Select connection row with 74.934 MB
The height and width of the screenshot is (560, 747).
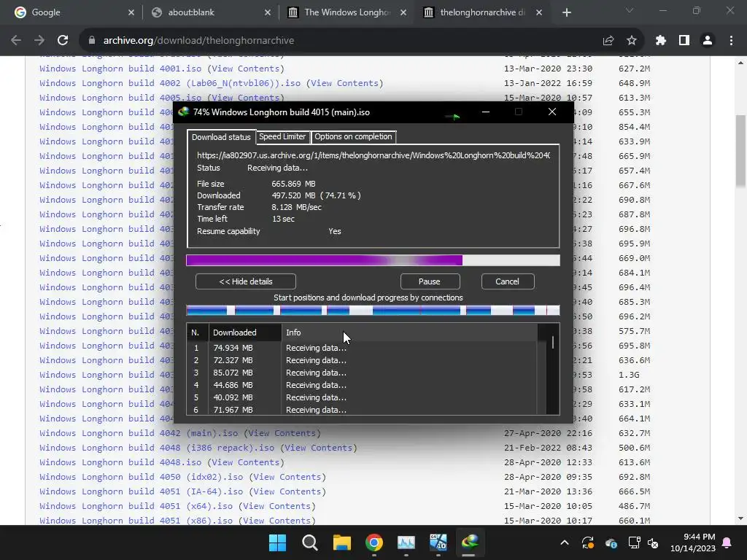point(362,348)
